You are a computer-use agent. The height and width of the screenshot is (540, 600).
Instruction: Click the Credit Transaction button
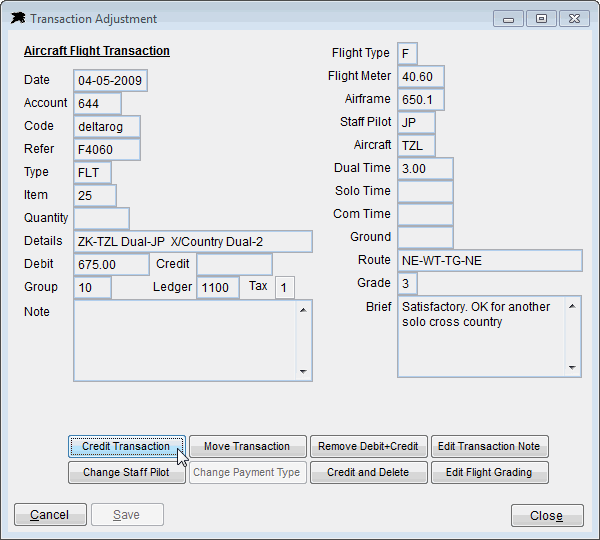click(127, 446)
